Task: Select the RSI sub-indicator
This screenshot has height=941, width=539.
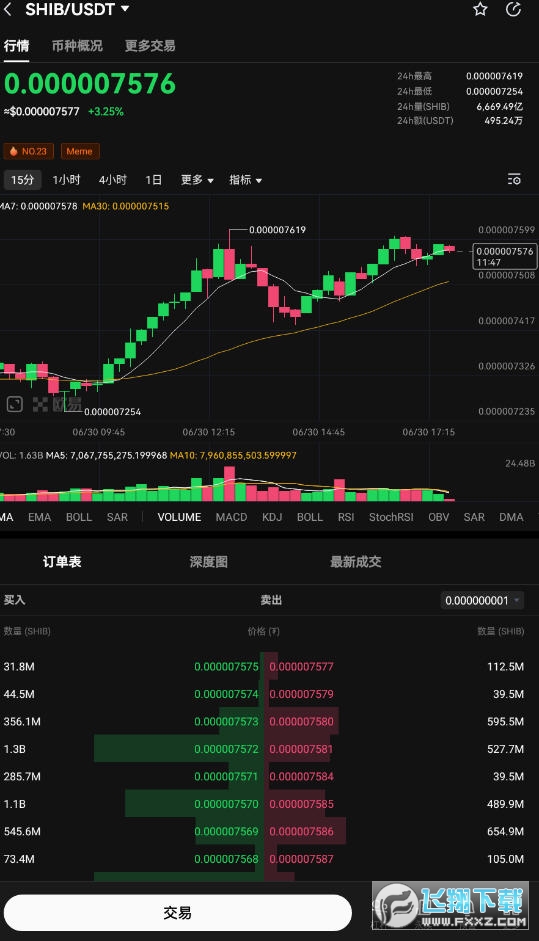Action: coord(346,517)
